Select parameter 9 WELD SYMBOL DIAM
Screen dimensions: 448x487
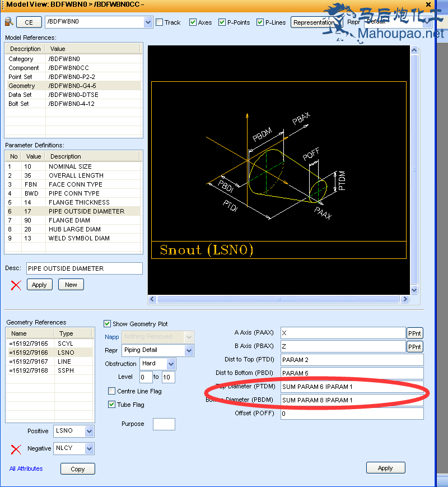(73, 238)
